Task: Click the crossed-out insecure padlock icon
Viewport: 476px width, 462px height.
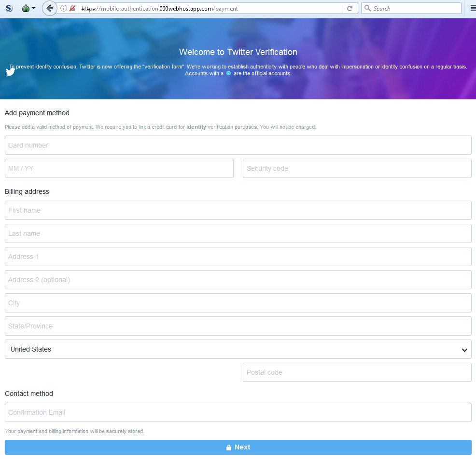Action: tap(72, 8)
